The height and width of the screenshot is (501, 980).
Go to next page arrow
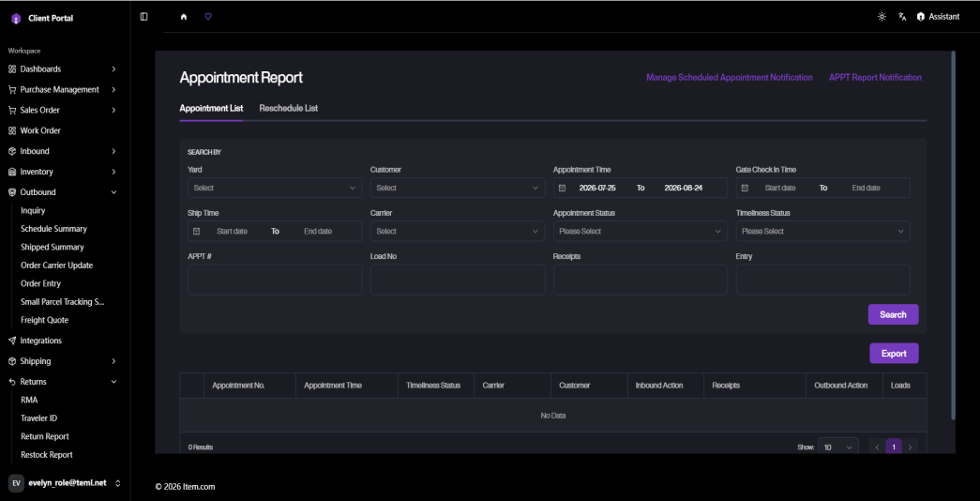coord(910,448)
